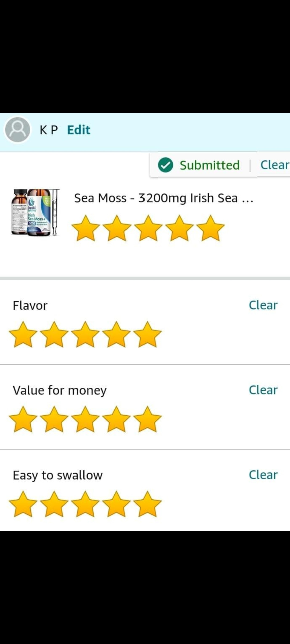Rate Easy to swallow two stars
The image size is (290, 644).
tap(54, 504)
